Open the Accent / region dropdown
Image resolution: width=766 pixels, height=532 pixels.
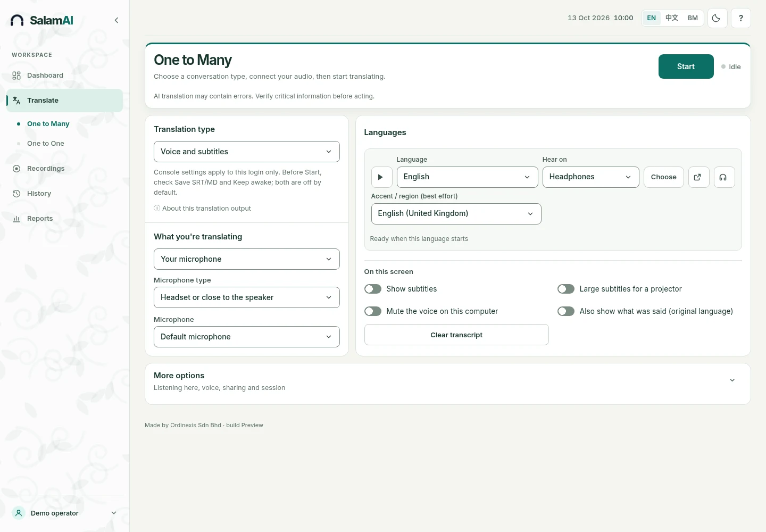456,214
